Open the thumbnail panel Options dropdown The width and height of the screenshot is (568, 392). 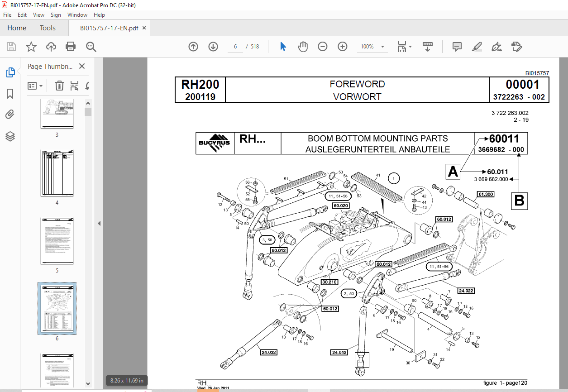point(35,86)
